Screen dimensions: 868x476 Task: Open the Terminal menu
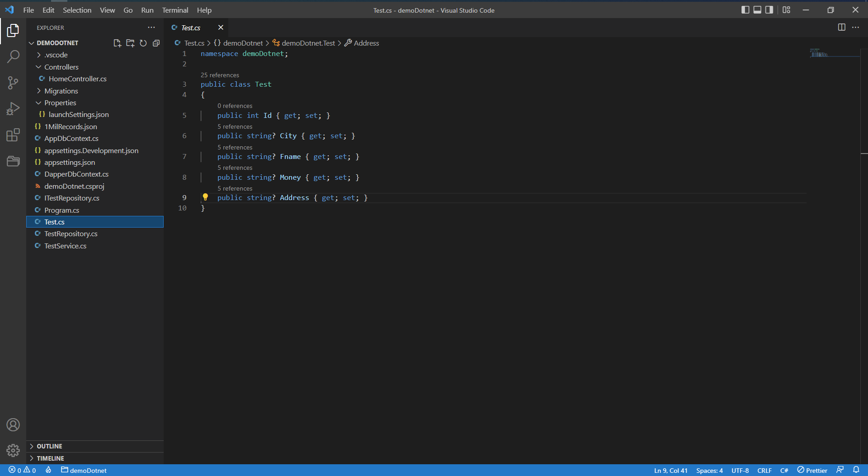point(175,10)
